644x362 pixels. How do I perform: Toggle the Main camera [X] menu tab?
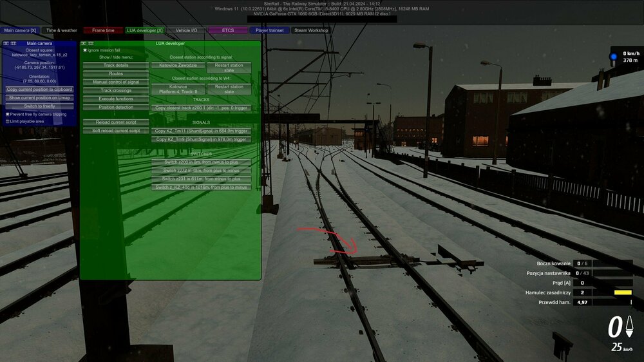(20, 30)
